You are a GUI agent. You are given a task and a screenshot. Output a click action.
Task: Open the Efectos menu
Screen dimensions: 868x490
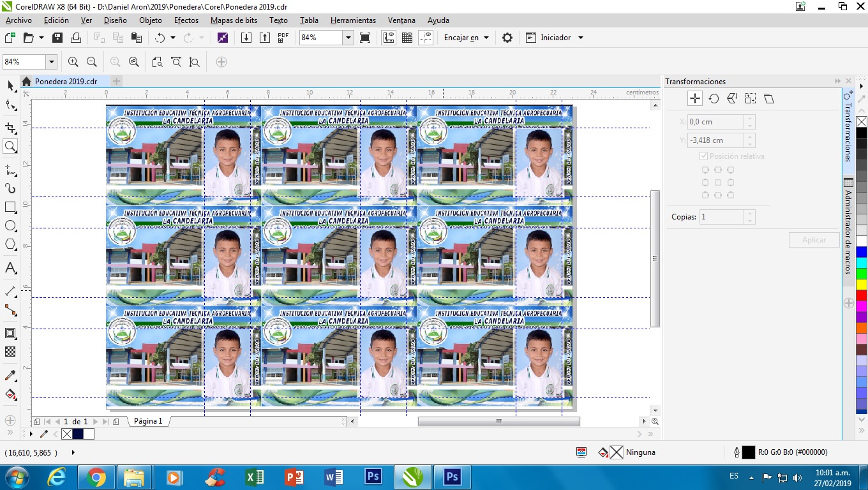coord(186,20)
